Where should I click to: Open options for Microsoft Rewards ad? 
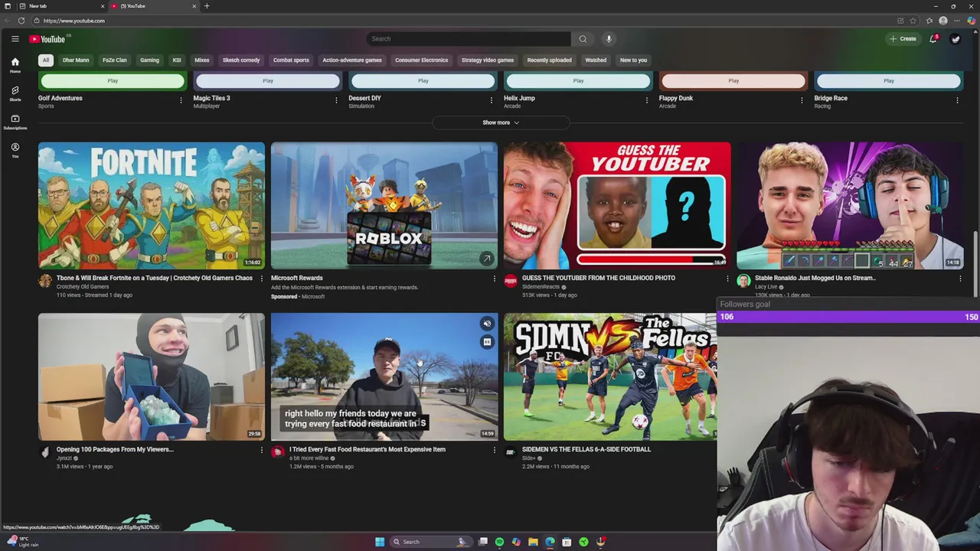[x=494, y=279]
